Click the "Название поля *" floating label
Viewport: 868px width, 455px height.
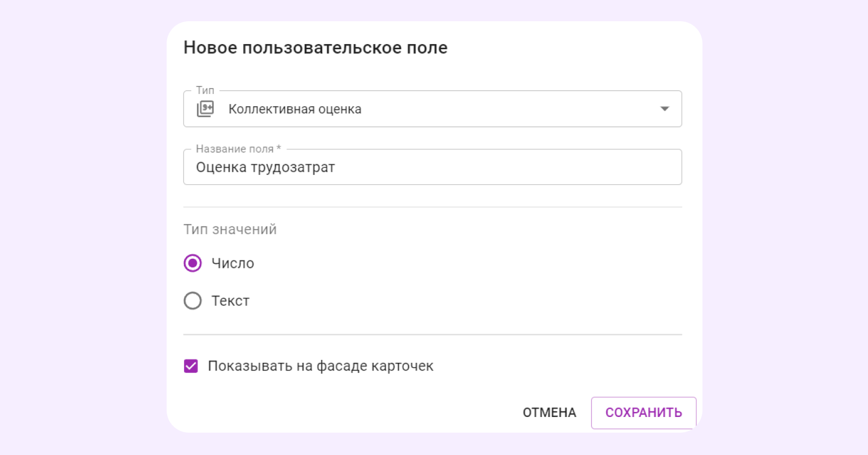pos(238,149)
